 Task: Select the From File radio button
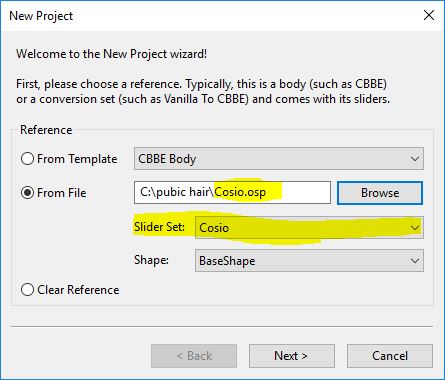pyautogui.click(x=27, y=193)
